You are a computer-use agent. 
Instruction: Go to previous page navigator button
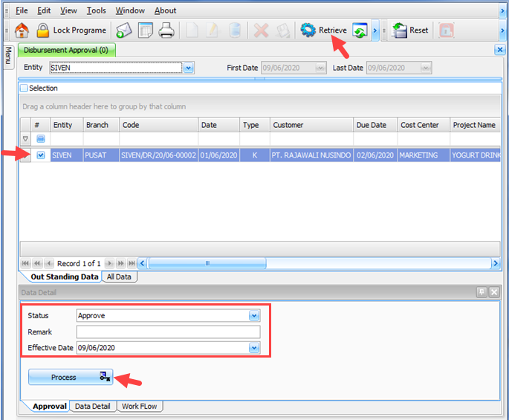pyautogui.click(x=37, y=263)
